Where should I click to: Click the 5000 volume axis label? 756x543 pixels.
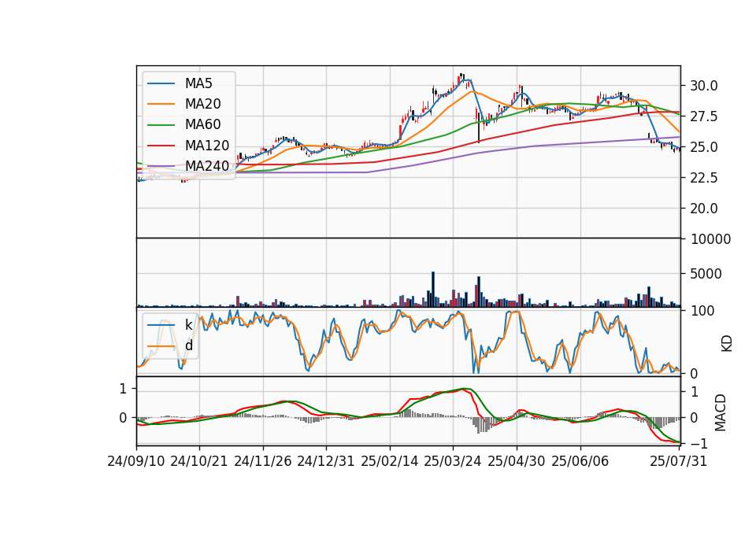pos(706,274)
